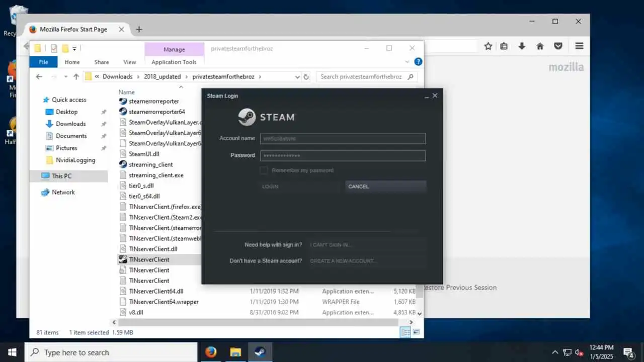Sort the file list by the Name column
Screen dimensions: 644x362
point(126,92)
